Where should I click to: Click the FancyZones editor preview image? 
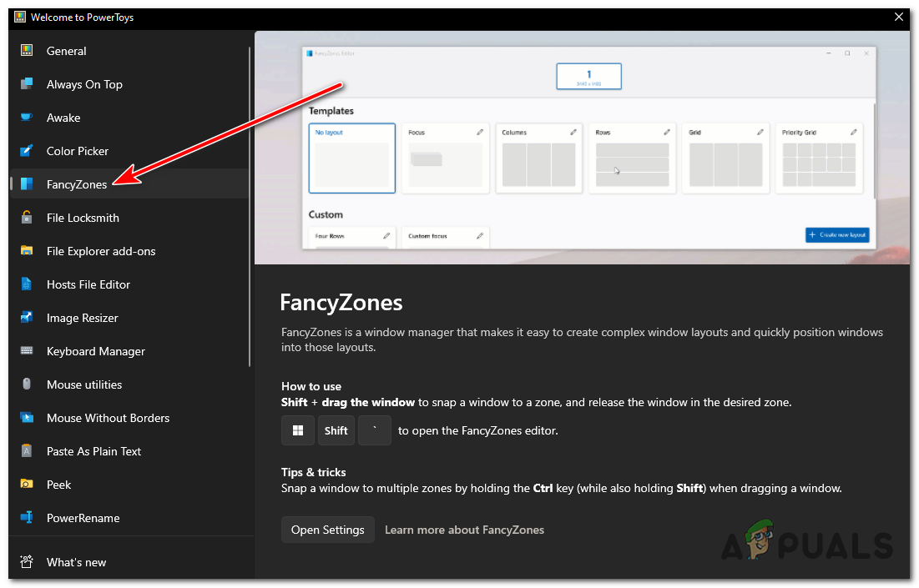pos(582,147)
